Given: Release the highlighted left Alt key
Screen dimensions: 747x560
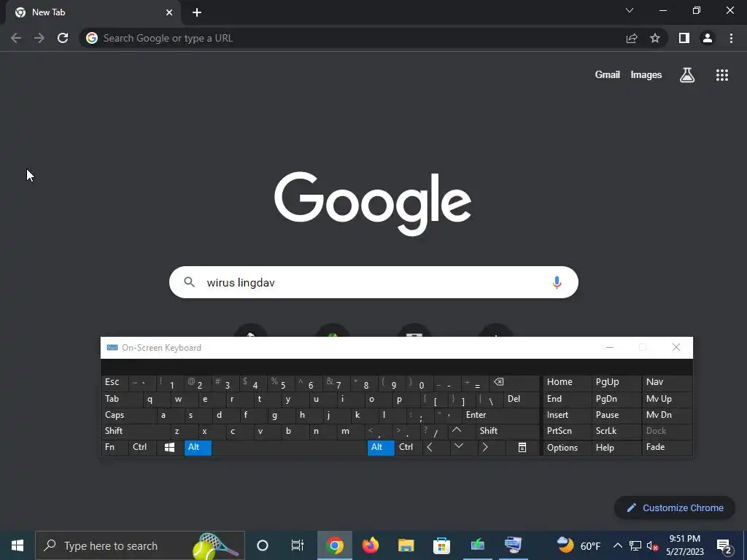Looking at the screenshot, I should pos(198,447).
